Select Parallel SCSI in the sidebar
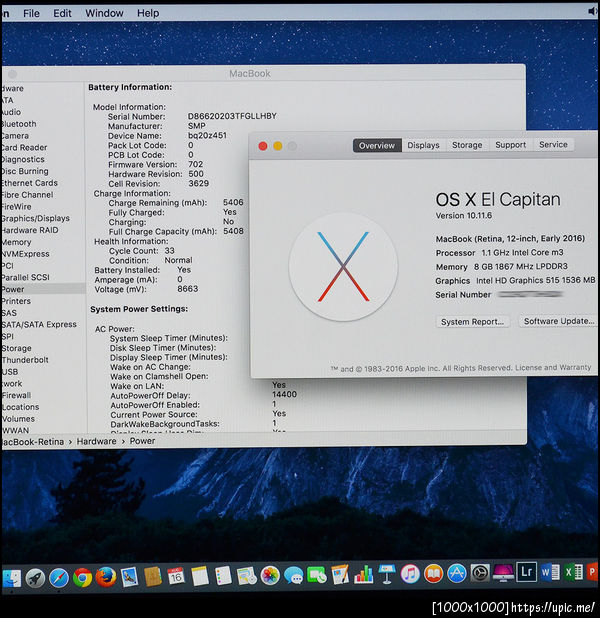This screenshot has height=618, width=600. click(x=26, y=277)
